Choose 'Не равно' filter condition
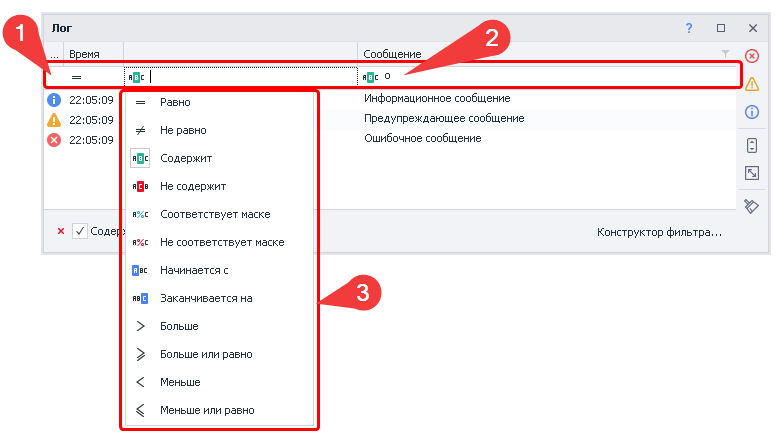 coord(183,130)
